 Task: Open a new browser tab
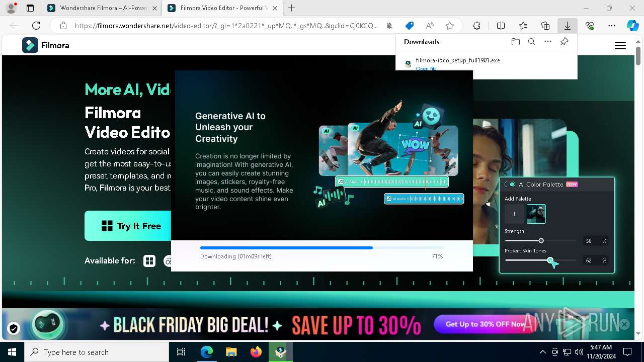292,8
